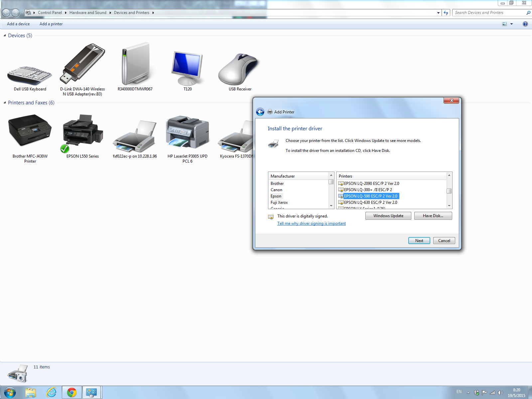Click the Have Disk... button
Screen dimensions: 532x399
pyautogui.click(x=433, y=216)
